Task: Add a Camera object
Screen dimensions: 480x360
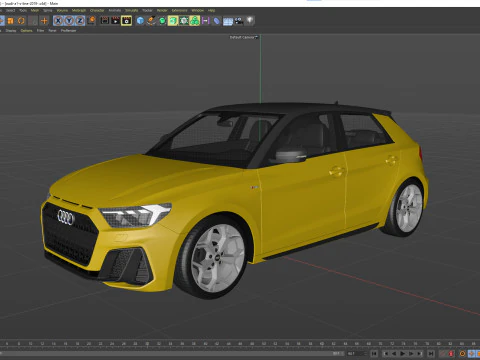Action: [239, 21]
